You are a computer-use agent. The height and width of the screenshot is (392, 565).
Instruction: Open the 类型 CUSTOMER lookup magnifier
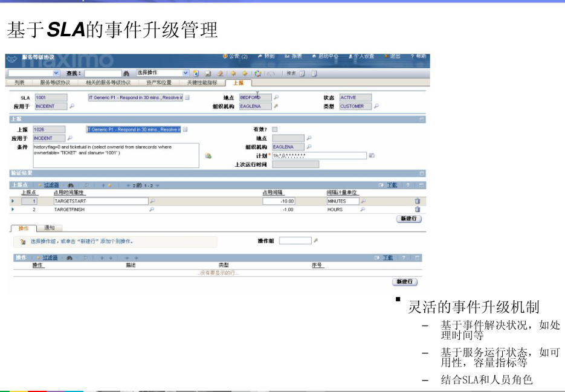pos(376,106)
